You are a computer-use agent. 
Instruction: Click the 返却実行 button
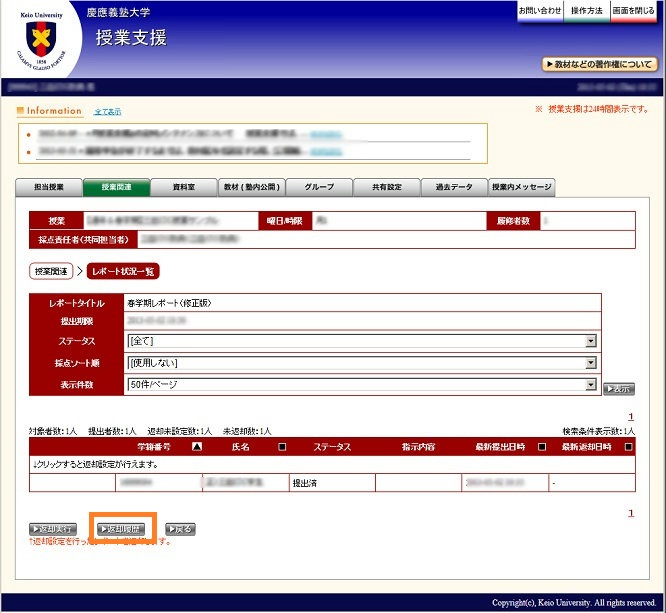click(x=53, y=528)
